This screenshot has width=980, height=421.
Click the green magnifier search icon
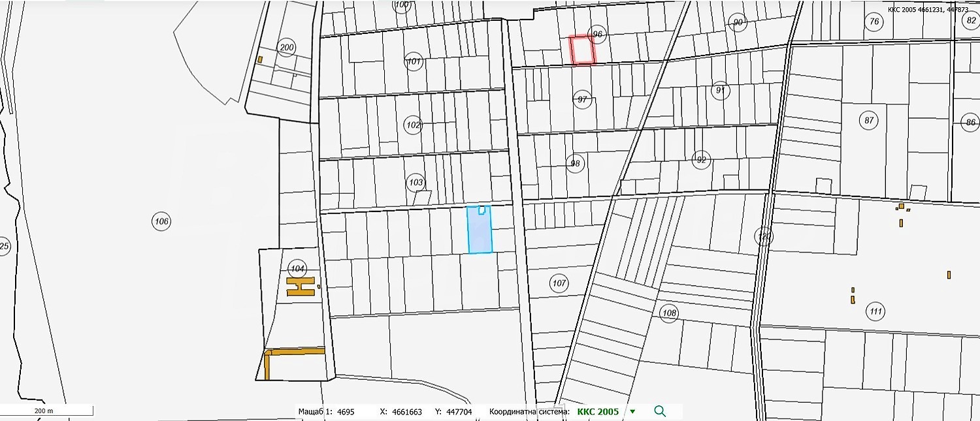(x=660, y=411)
